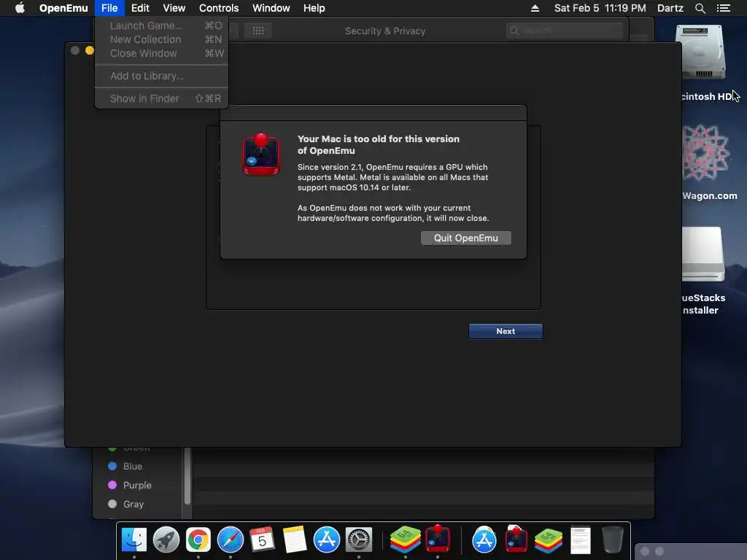Click the yellow minimize button of OpenEmu window
Screen dimensions: 747x560
coord(90,50)
